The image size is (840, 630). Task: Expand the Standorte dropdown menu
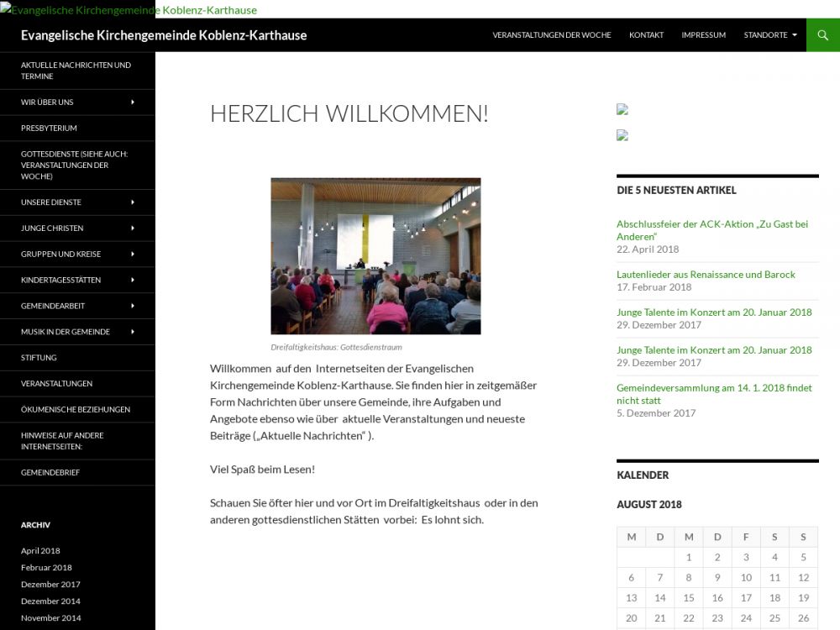(x=769, y=35)
